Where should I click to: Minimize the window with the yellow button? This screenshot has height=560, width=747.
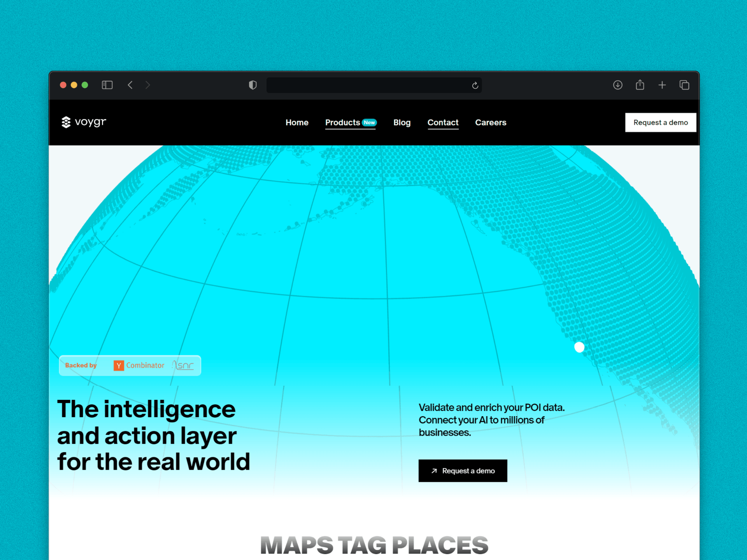(74, 85)
